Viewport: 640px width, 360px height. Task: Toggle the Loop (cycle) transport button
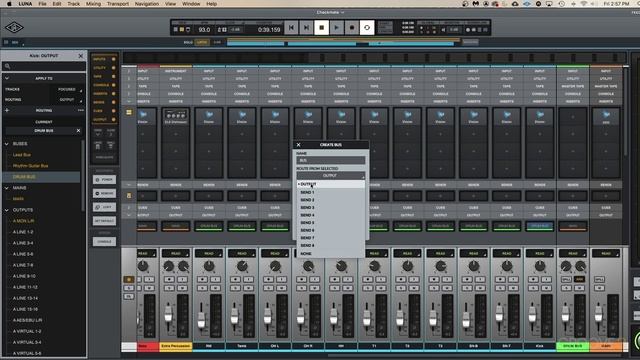coord(367,28)
